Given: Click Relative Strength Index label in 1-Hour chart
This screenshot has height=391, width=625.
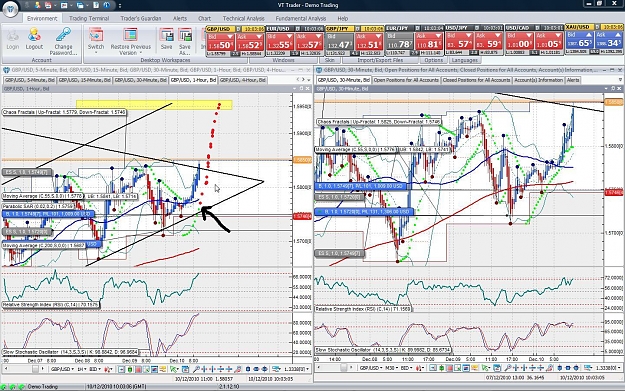Looking at the screenshot, I should [x=51, y=305].
